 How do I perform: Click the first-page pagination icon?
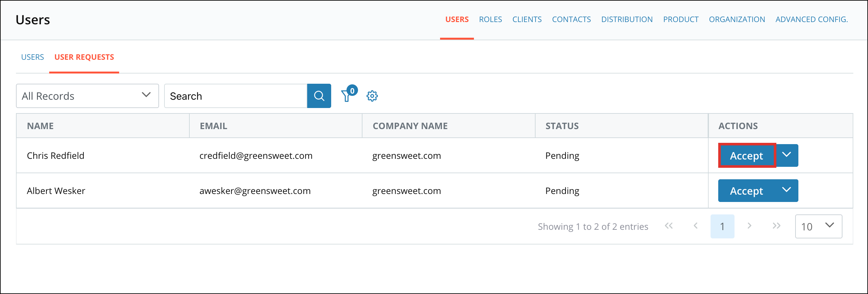pyautogui.click(x=669, y=226)
